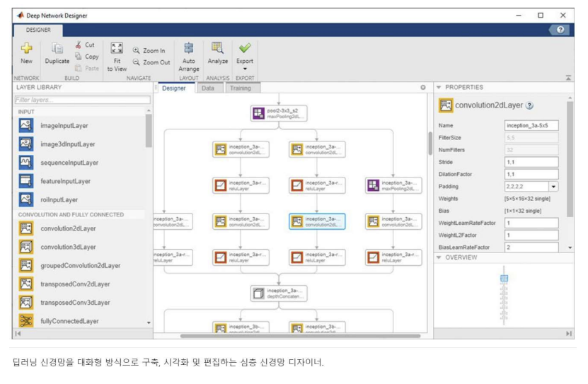Viewport: 588px width, 384px height.
Task: Collapse the PROPERTIES panel
Action: [439, 87]
